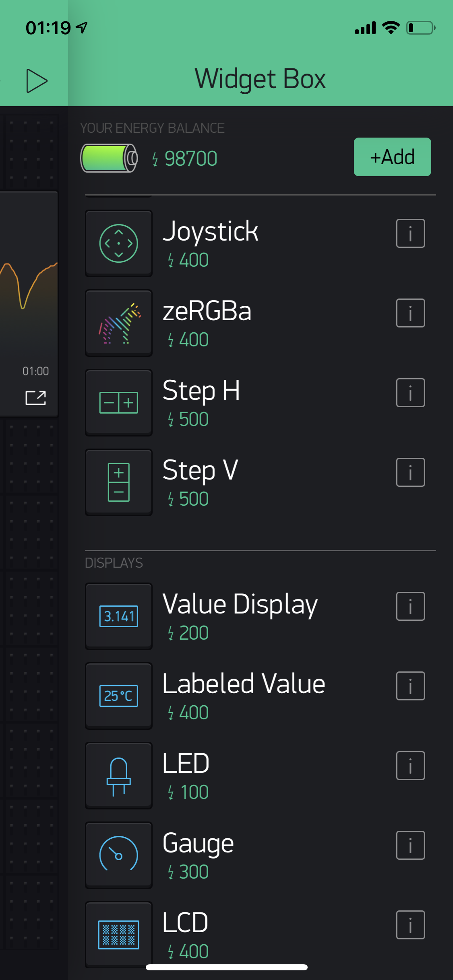Open info for Joystick widget
Image resolution: width=453 pixels, height=980 pixels.
(x=410, y=233)
